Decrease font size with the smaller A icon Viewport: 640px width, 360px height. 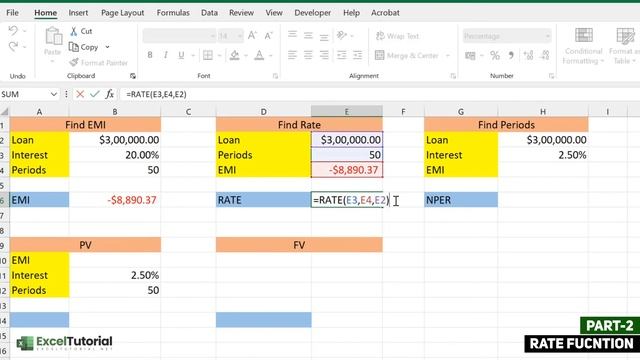coord(268,36)
